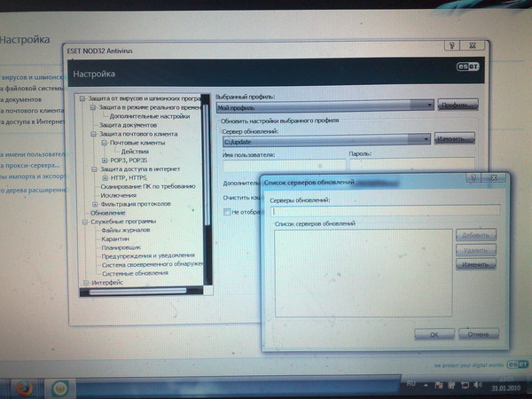Click the 'Профили...' button
The image size is (532, 399).
pyautogui.click(x=458, y=105)
